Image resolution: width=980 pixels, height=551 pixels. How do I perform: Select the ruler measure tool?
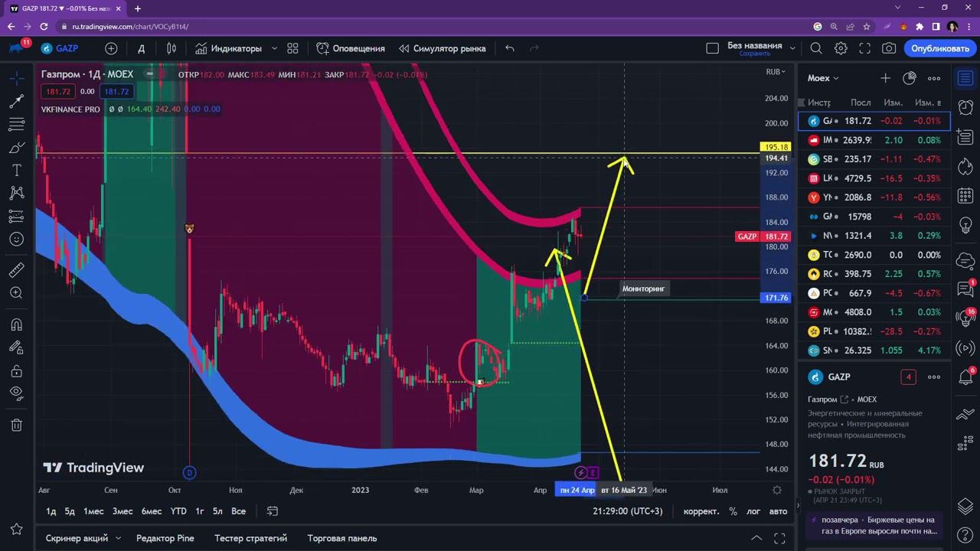click(17, 269)
